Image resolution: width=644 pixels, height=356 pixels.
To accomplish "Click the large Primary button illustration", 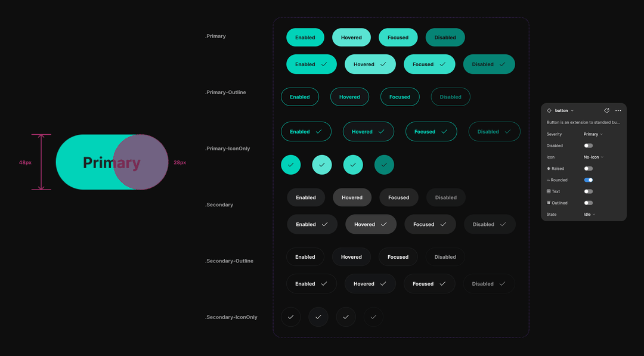I will point(112,162).
